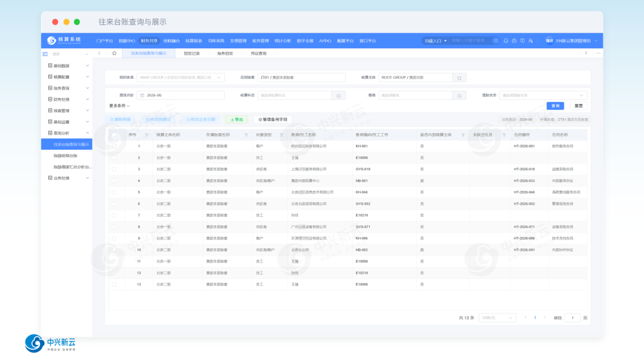Image resolution: width=644 pixels, height=363 pixels.
Task: Open lookup for 核算主体 field
Action: pyautogui.click(x=459, y=78)
